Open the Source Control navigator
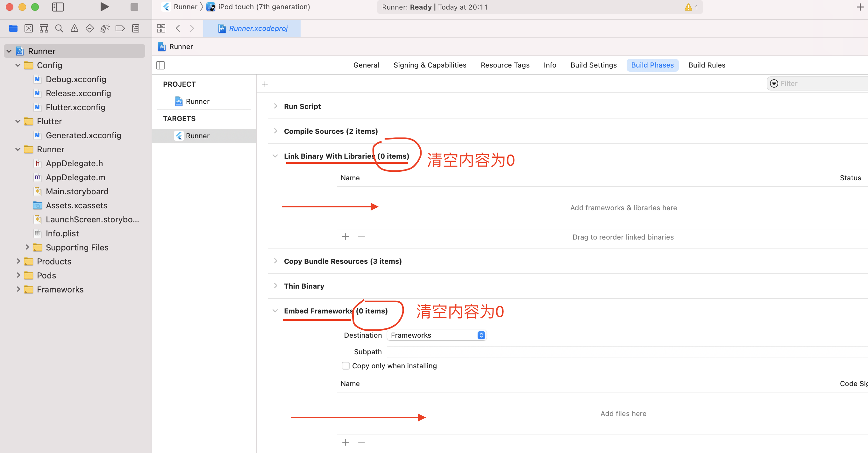Image resolution: width=868 pixels, height=453 pixels. tap(29, 29)
